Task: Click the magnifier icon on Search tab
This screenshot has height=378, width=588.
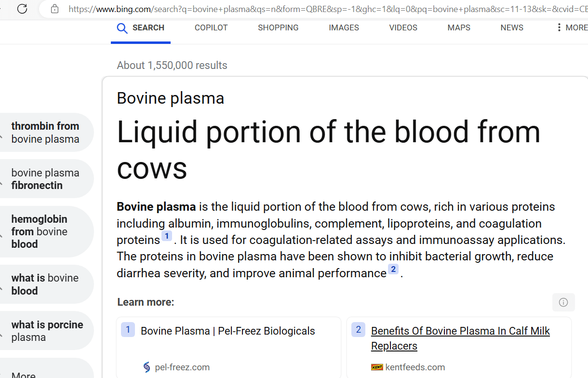Action: (x=122, y=28)
